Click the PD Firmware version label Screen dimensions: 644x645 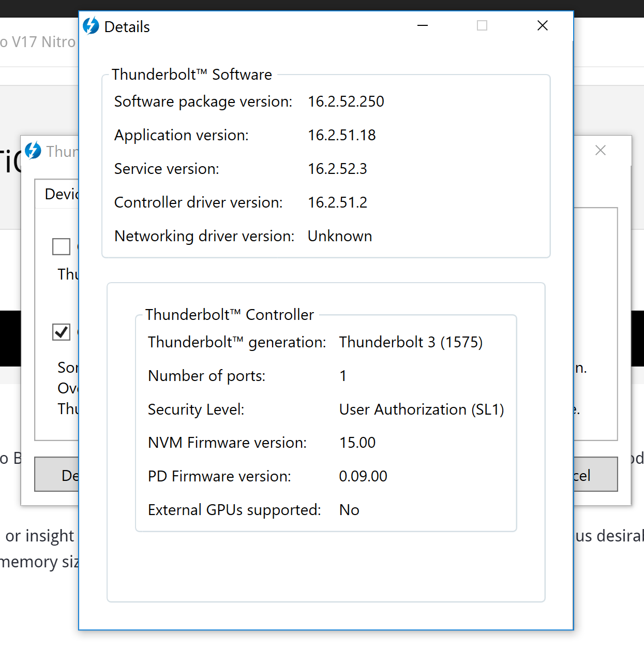click(219, 476)
